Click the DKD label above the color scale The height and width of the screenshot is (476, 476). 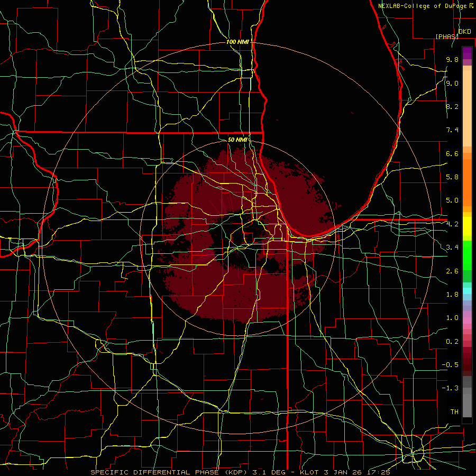[x=465, y=32]
